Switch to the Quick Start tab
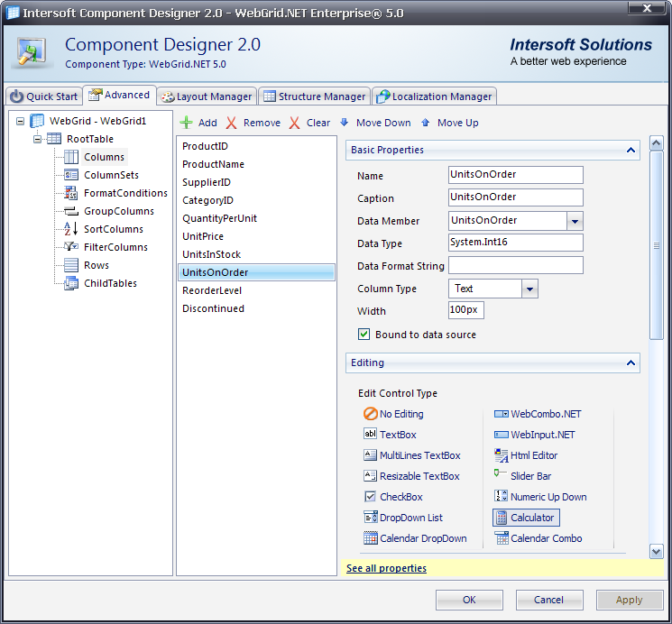672x624 pixels. (43, 96)
